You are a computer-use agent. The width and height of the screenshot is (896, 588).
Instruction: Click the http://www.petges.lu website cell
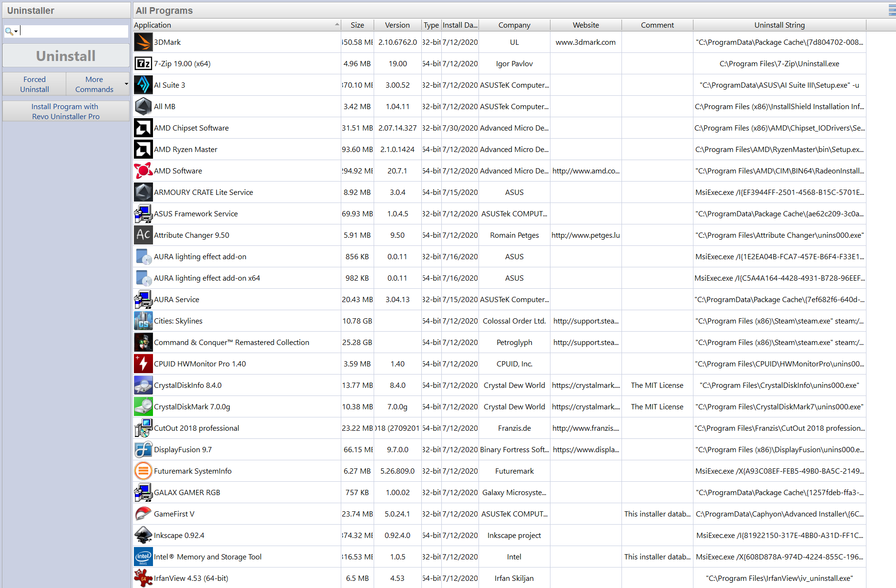point(586,235)
